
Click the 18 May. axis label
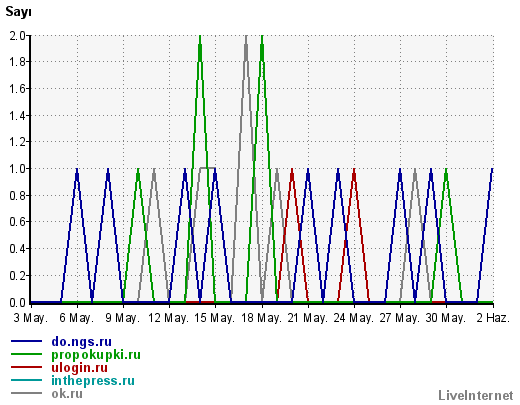point(261,318)
